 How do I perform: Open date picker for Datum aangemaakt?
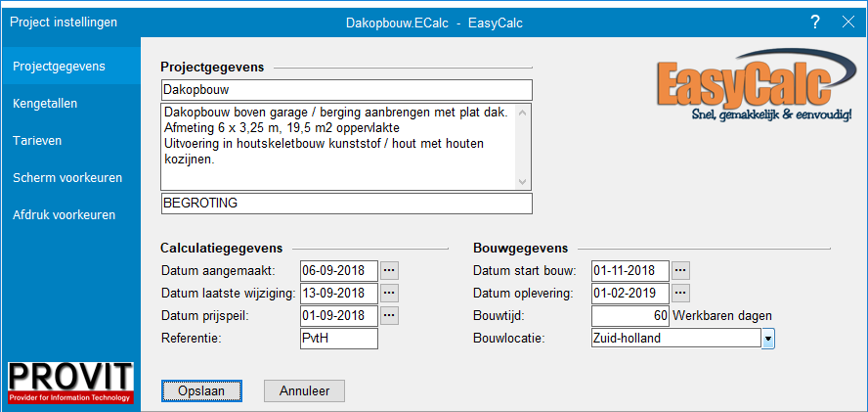point(390,270)
